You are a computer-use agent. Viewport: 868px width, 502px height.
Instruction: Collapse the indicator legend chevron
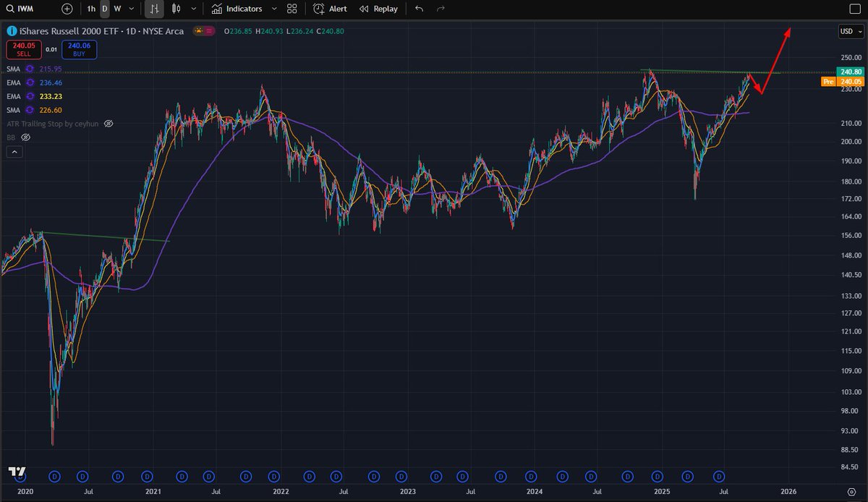pyautogui.click(x=14, y=152)
